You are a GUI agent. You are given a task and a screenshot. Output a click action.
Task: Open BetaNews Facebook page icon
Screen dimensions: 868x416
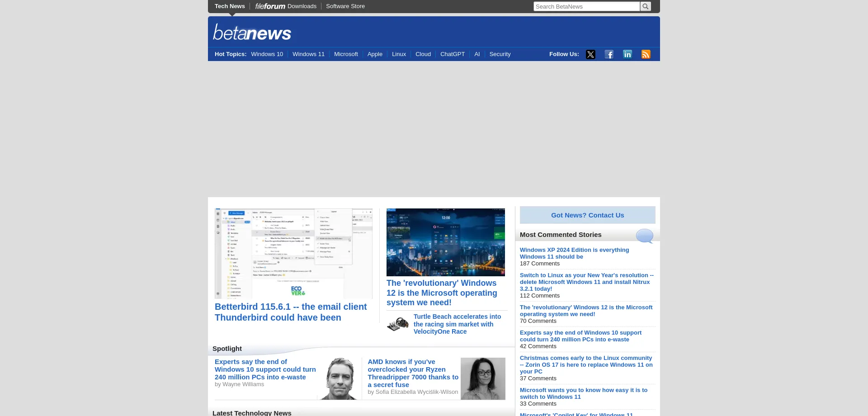(x=609, y=54)
